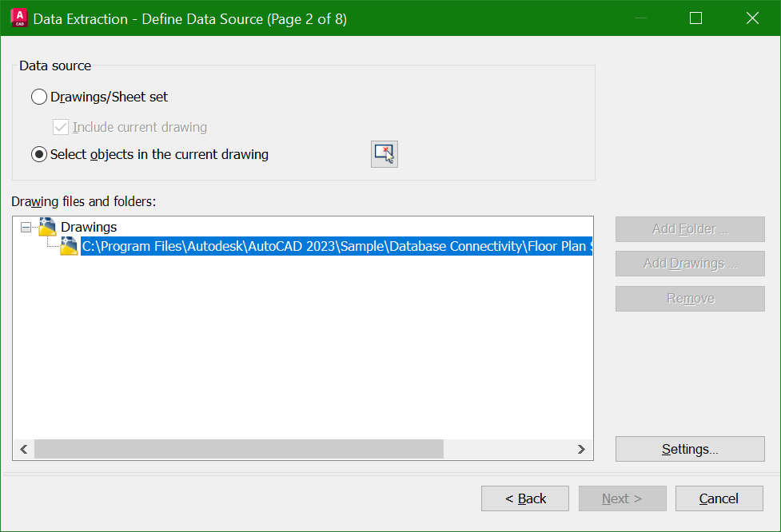This screenshot has width=781, height=532.
Task: Open the Settings dialog
Action: click(690, 449)
